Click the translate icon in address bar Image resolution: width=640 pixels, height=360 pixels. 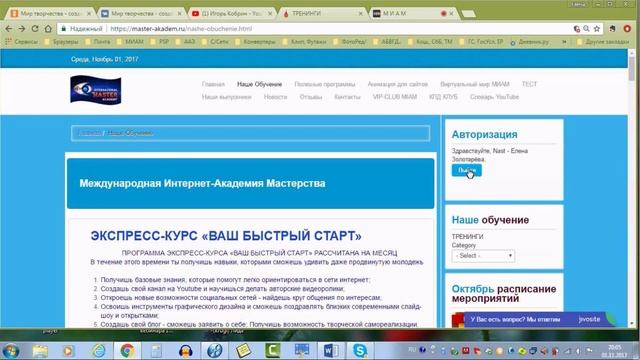(x=576, y=29)
